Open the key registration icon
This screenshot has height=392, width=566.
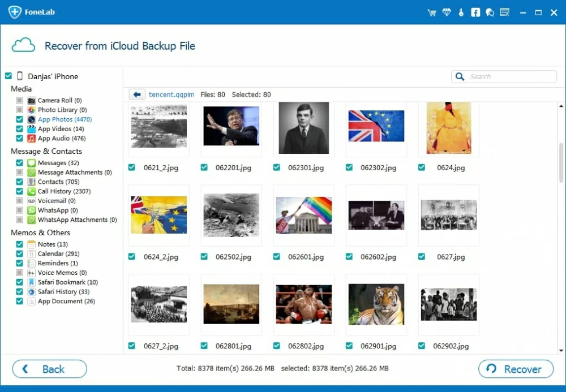coord(461,12)
